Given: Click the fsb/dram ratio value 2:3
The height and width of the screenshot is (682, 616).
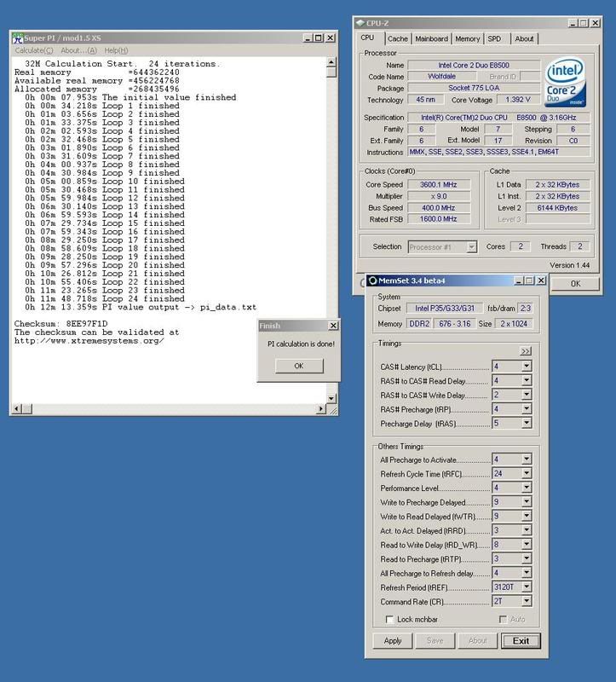Looking at the screenshot, I should 526,309.
